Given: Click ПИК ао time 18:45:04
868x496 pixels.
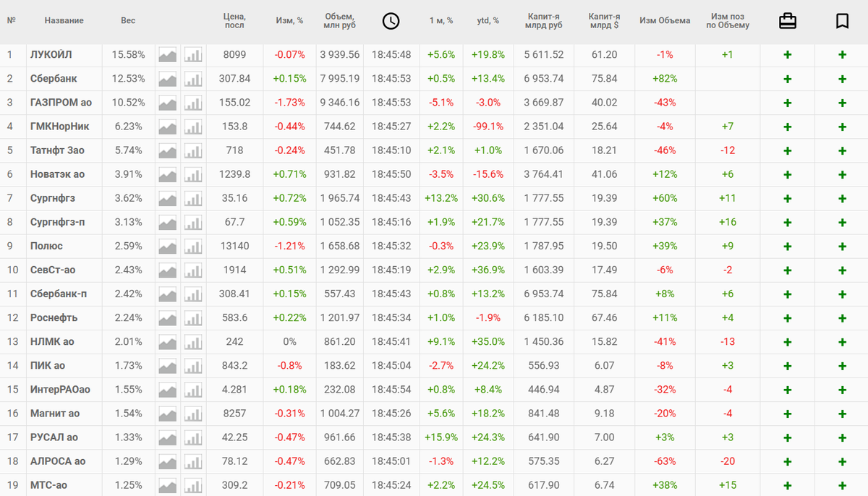Looking at the screenshot, I should [x=391, y=365].
